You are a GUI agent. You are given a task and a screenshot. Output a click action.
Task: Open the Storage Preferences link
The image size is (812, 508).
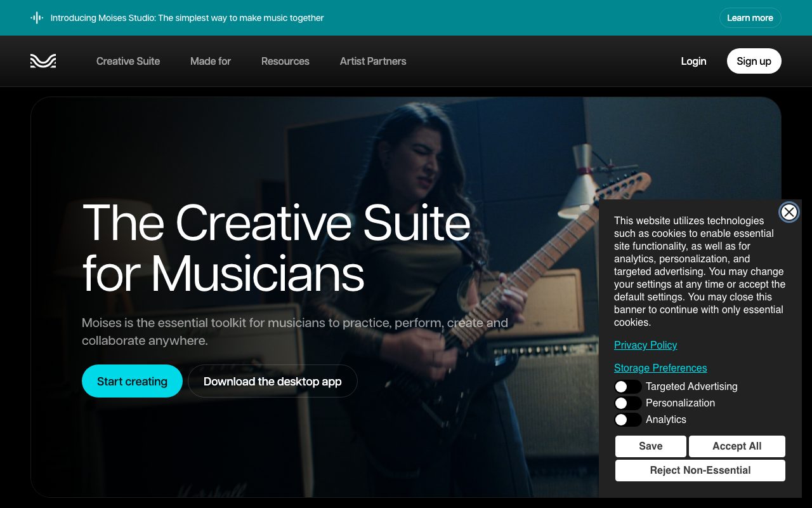pyautogui.click(x=660, y=368)
